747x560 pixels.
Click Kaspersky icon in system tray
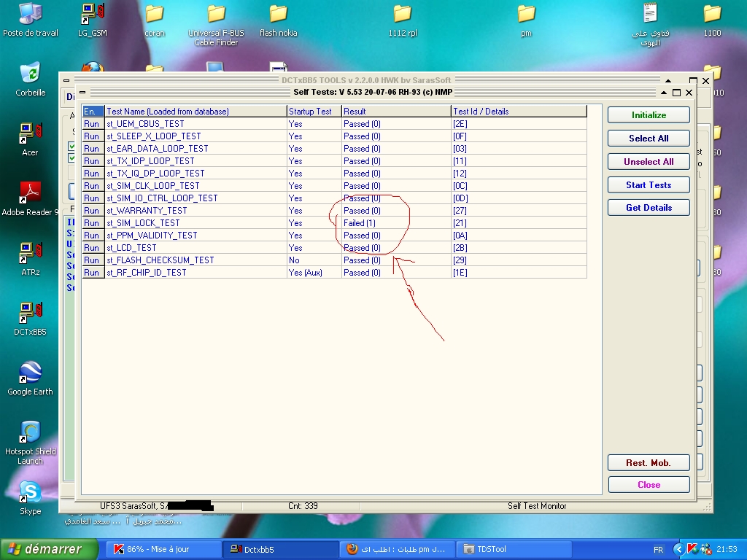click(693, 549)
